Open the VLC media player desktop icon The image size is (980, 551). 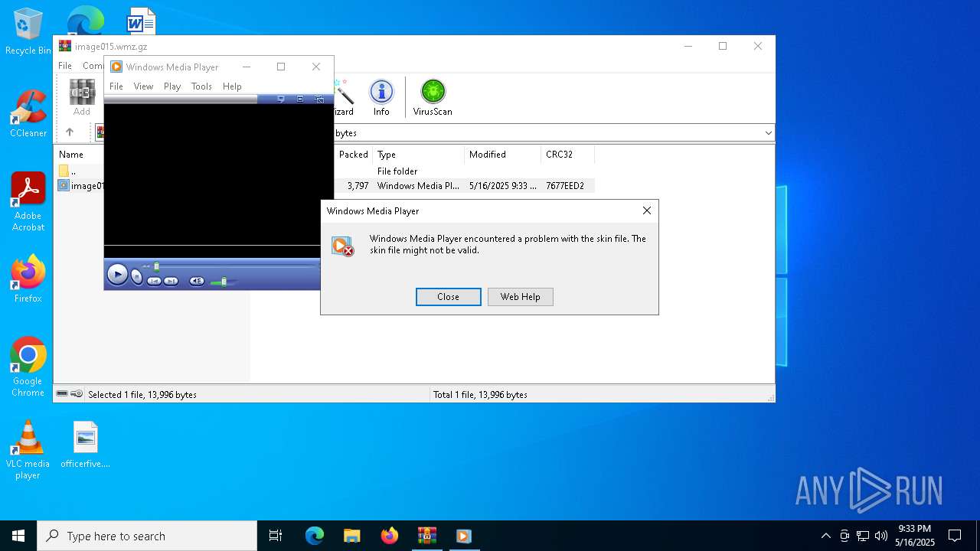tap(28, 450)
